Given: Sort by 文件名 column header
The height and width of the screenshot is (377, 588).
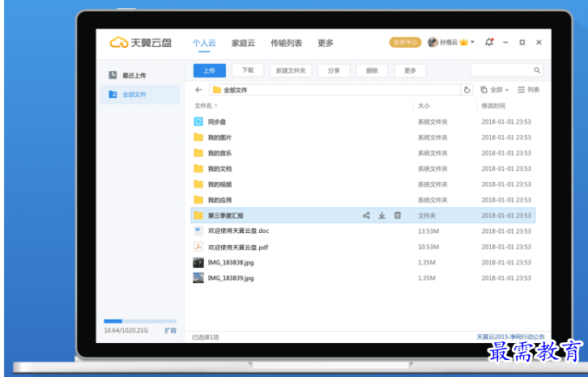Looking at the screenshot, I should 206,106.
